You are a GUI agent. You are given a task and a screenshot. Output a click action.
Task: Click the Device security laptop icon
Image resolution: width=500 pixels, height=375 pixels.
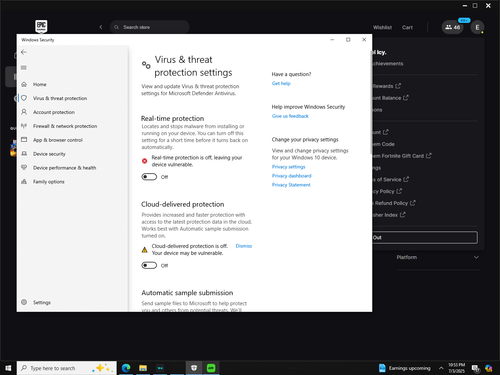coord(24,154)
